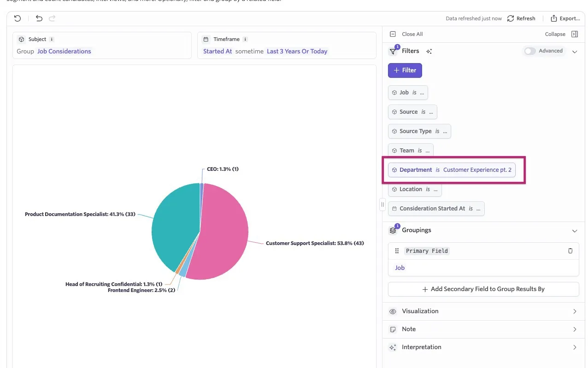Image resolution: width=588 pixels, height=368 pixels.
Task: Click the Groupings layers icon
Action: pyautogui.click(x=393, y=230)
